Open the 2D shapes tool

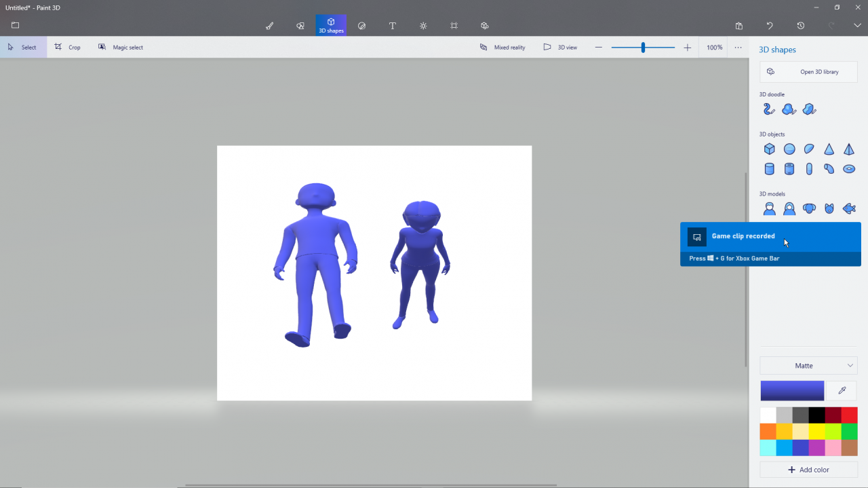click(x=300, y=26)
